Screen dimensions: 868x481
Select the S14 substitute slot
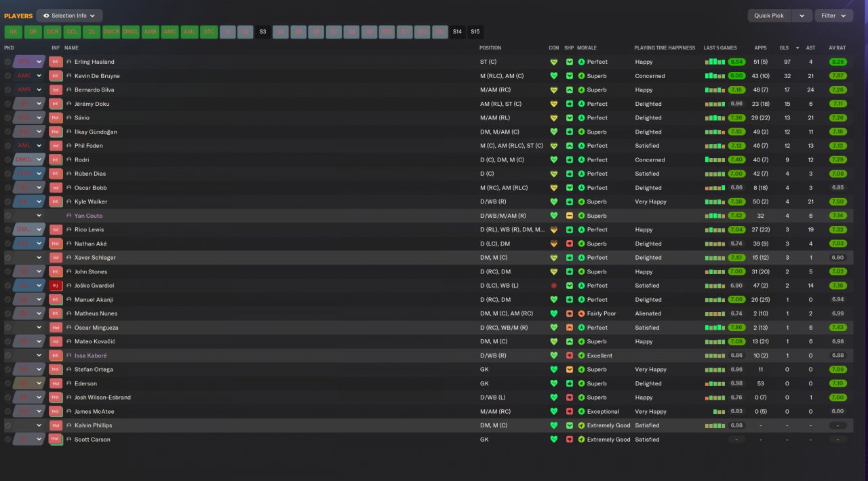coord(457,32)
